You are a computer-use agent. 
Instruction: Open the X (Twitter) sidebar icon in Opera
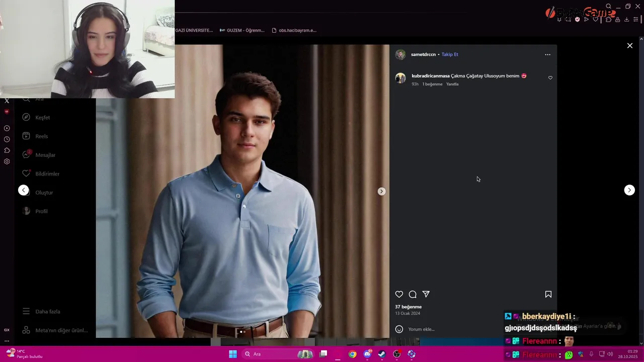coord(7,101)
